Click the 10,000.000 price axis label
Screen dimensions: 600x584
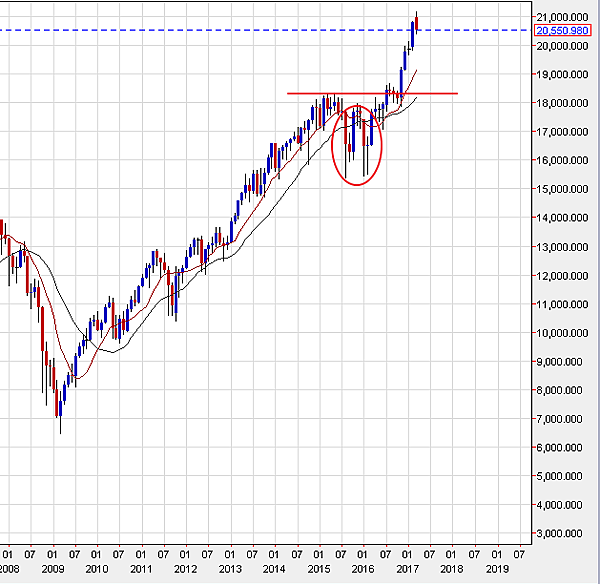(562, 333)
